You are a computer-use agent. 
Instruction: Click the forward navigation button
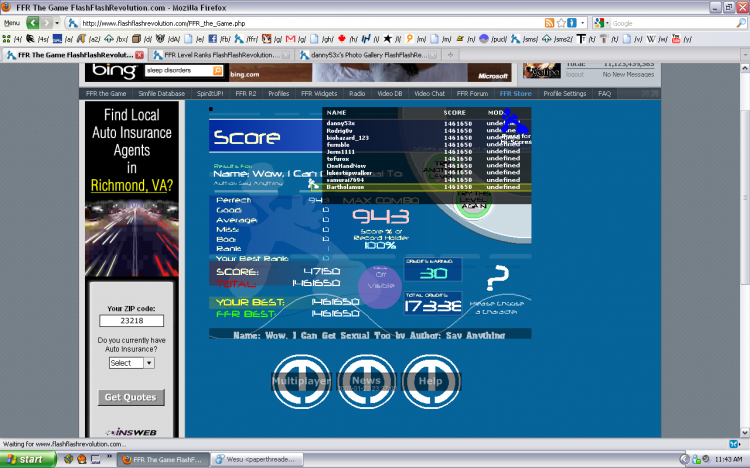pyautogui.click(x=46, y=22)
